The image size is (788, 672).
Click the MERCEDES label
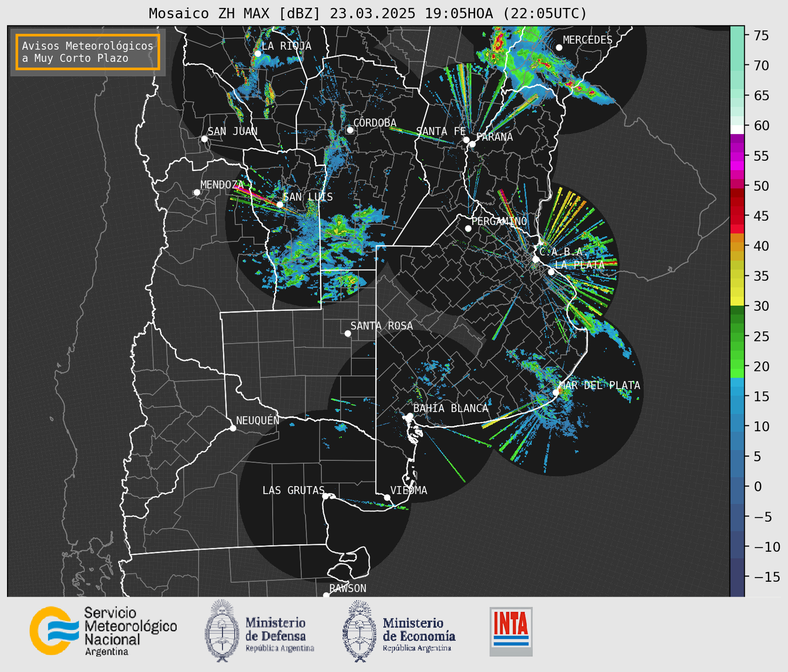pyautogui.click(x=588, y=40)
